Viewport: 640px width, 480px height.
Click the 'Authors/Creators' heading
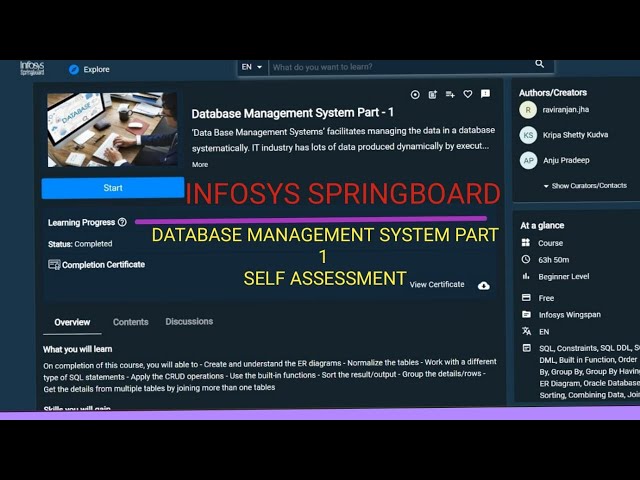[x=553, y=93]
